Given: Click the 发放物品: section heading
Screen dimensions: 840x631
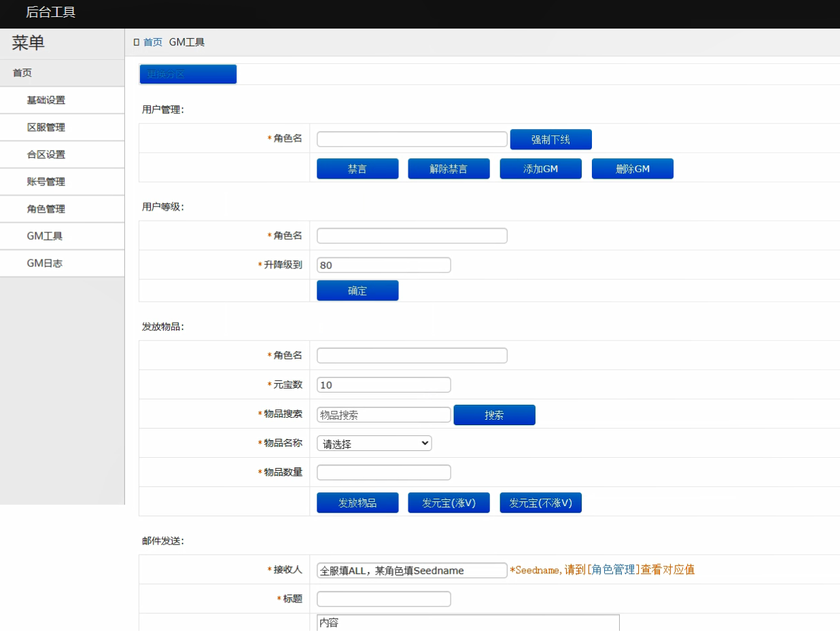Looking at the screenshot, I should coord(163,327).
